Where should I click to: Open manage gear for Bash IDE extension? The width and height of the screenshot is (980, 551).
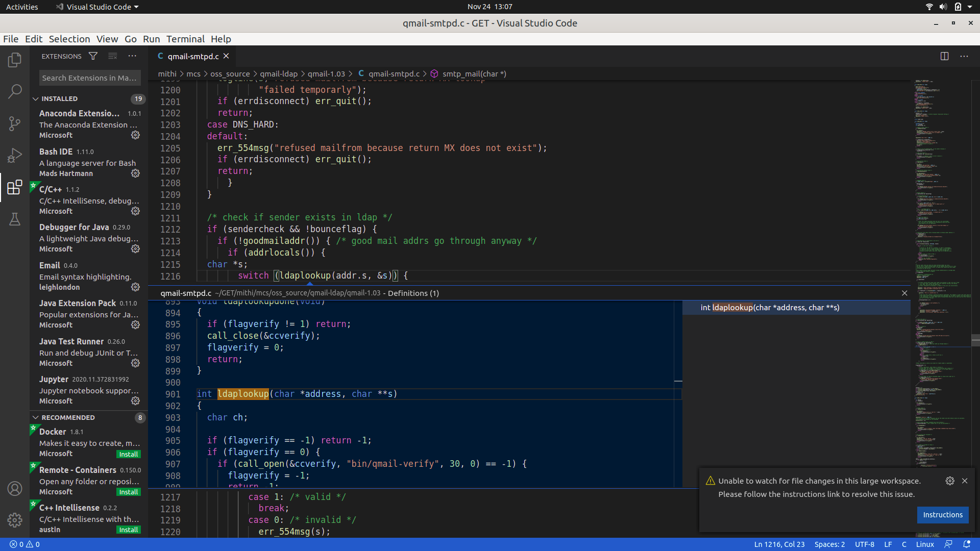135,173
